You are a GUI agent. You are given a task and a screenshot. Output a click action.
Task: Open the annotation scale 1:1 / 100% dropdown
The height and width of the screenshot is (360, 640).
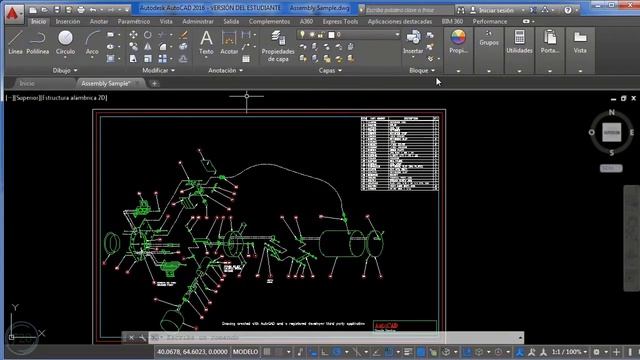(569, 351)
